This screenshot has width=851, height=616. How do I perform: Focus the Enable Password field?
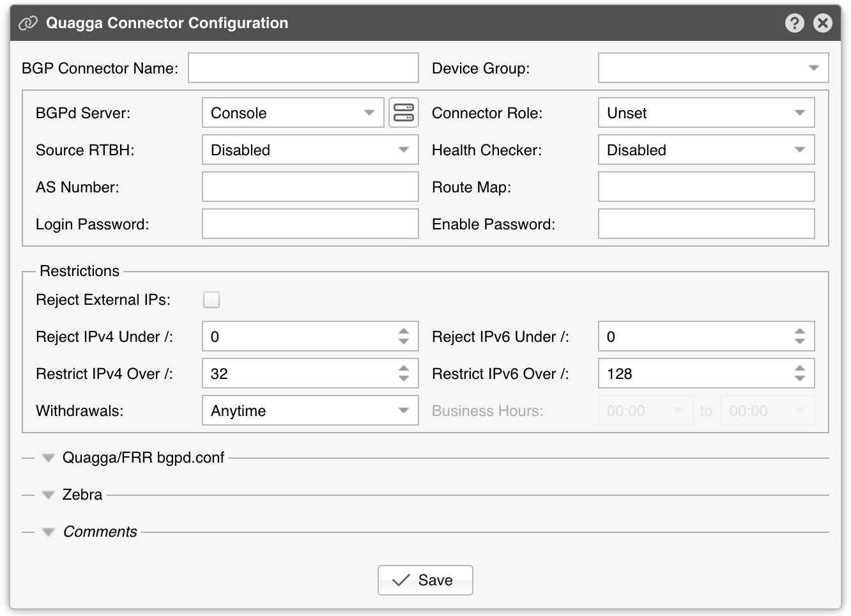[x=707, y=224]
